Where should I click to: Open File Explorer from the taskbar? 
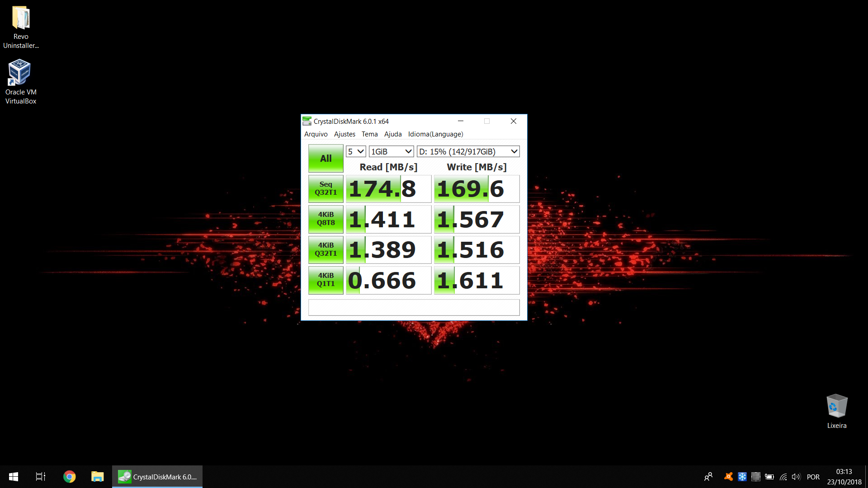coord(97,477)
